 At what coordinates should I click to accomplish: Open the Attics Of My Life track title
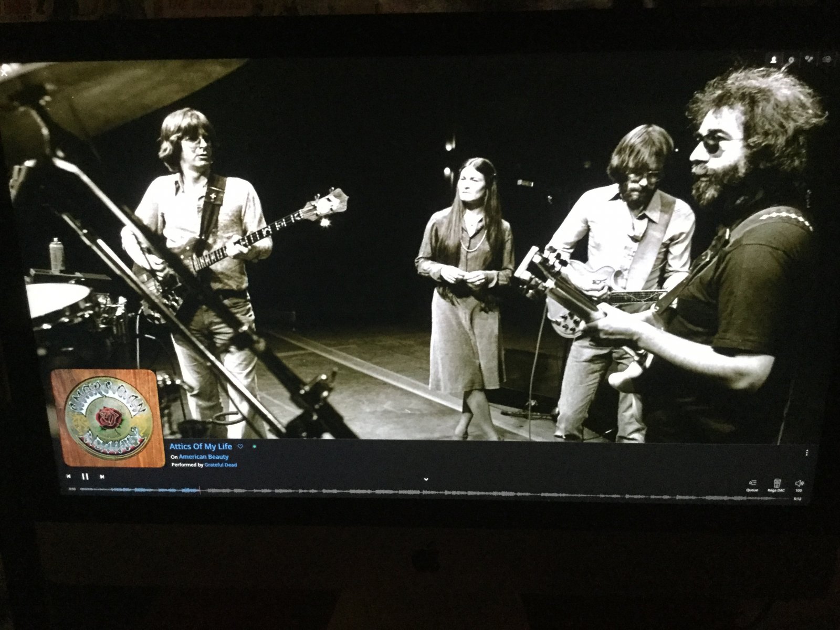coord(201,447)
